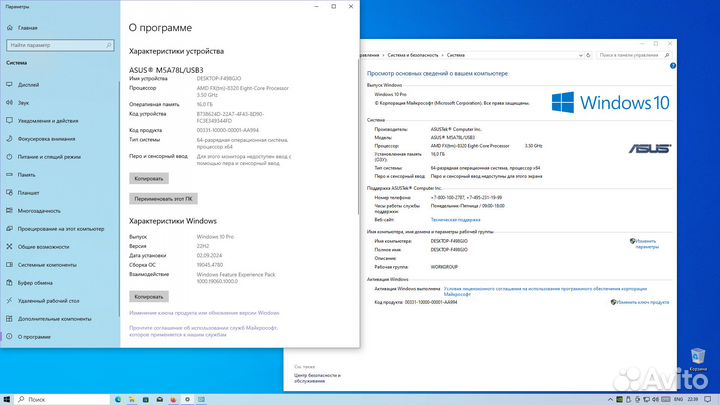The image size is (720, 405).
Task: Click the WORKGROUP value in System window
Action: tap(444, 267)
